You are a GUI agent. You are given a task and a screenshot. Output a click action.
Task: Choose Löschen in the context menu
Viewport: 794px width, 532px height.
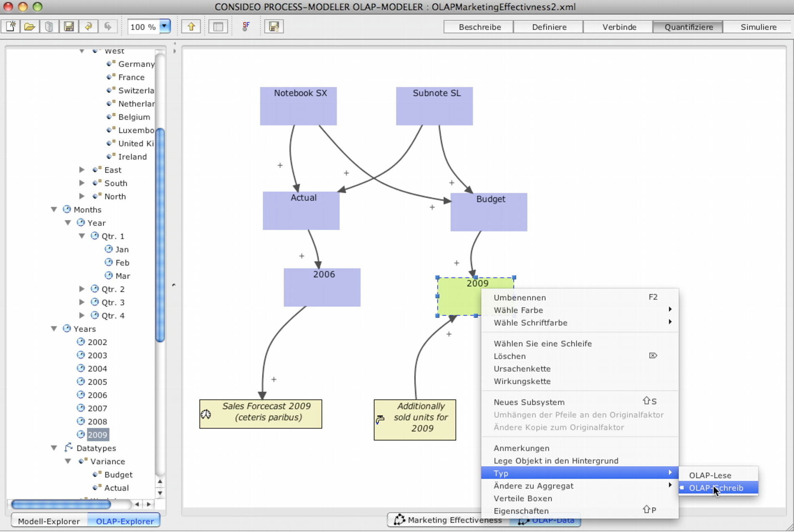point(580,356)
